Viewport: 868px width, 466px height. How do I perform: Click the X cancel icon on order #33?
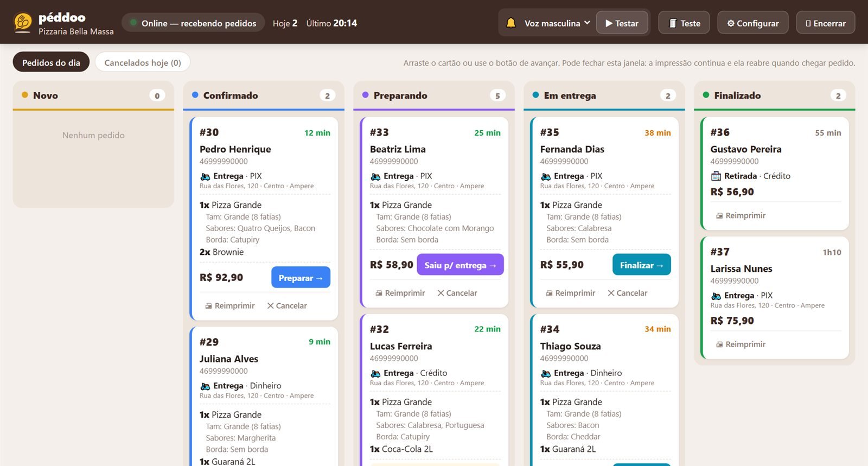click(441, 293)
